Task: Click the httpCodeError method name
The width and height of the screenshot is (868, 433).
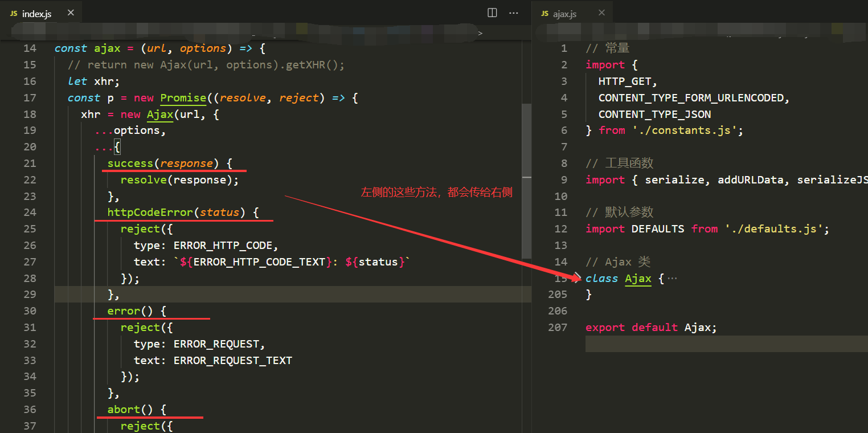Action: click(150, 213)
